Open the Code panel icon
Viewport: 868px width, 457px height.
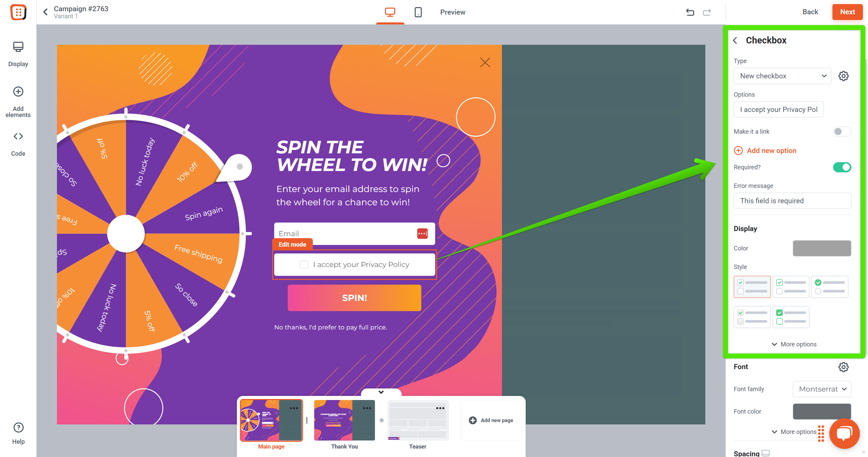coord(18,144)
